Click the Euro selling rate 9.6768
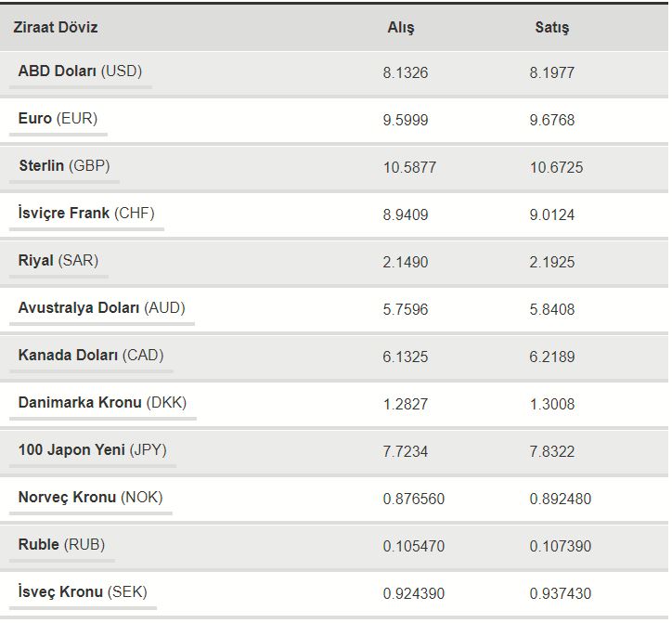The image size is (672, 623). click(x=552, y=120)
